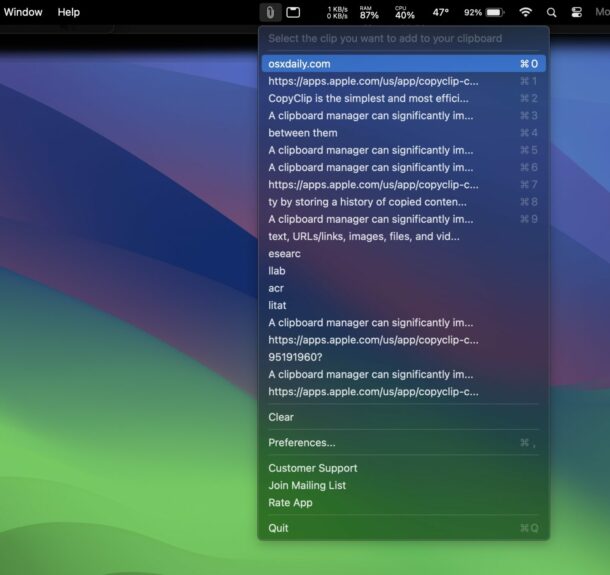The height and width of the screenshot is (575, 610).
Task: Open Control Center from menu bar
Action: (x=576, y=13)
